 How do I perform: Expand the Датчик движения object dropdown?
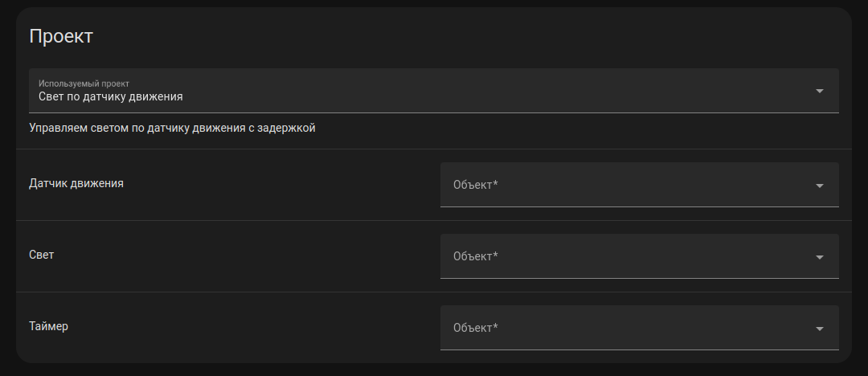(639, 185)
